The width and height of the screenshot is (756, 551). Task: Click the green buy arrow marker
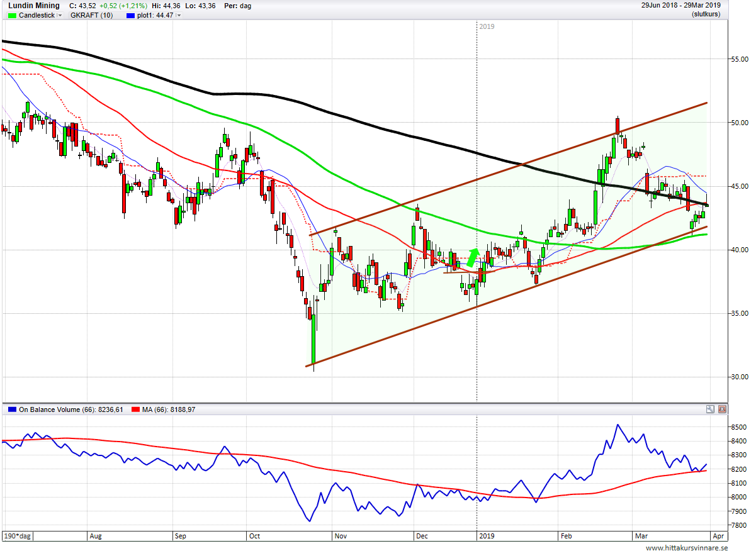click(x=473, y=256)
